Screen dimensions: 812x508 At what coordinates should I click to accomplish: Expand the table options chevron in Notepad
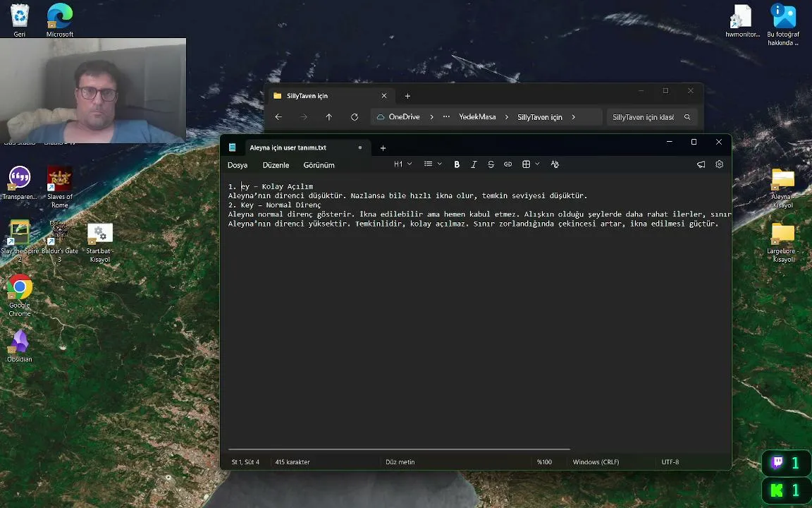[538, 164]
